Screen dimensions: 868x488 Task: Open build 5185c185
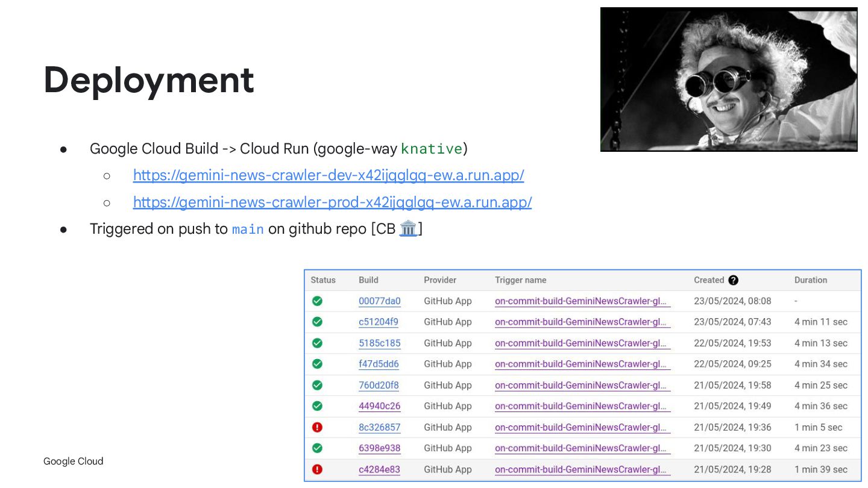pyautogui.click(x=380, y=343)
